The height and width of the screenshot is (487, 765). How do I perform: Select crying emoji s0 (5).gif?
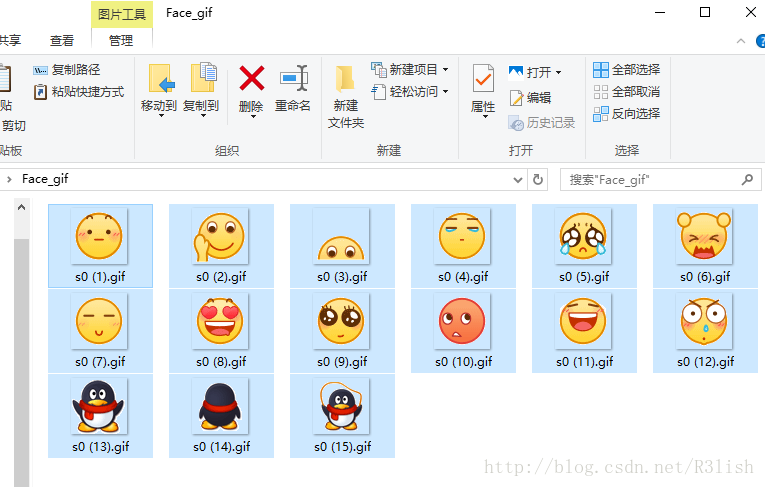click(x=584, y=246)
